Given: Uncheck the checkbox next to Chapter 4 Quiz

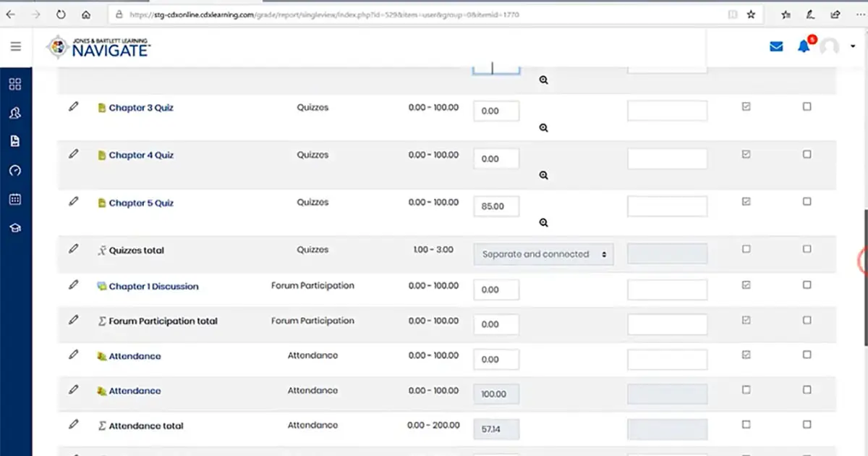Looking at the screenshot, I should point(746,153).
